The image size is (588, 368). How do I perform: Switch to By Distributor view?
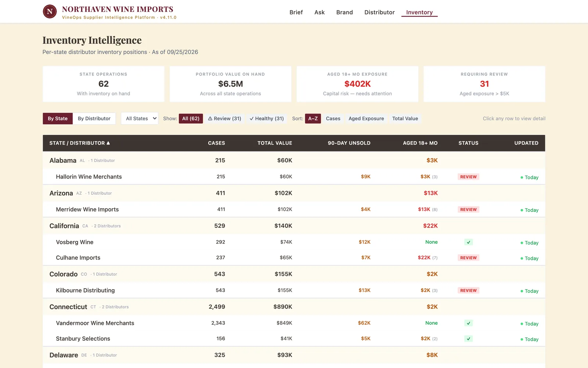[94, 118]
